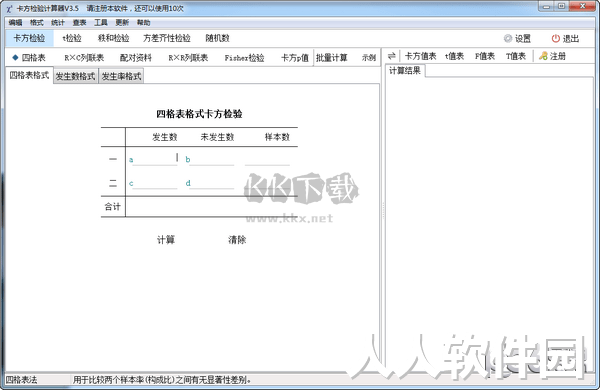Click the 未发生数 column header

217,137
